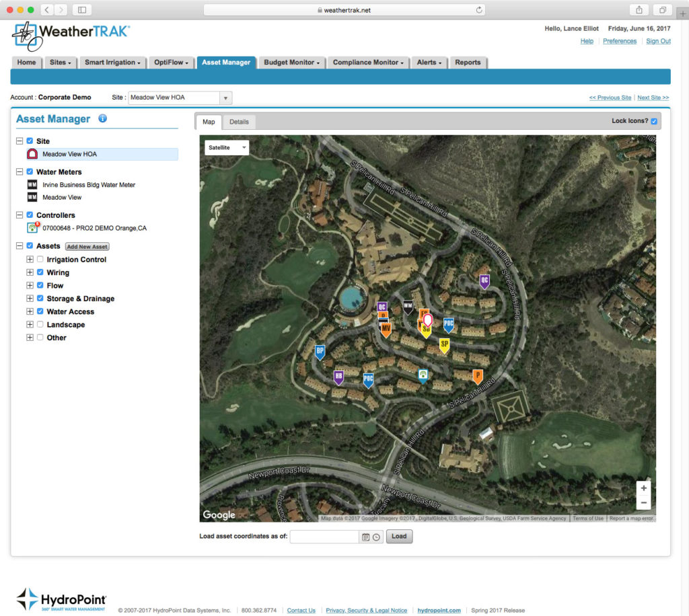Expand the Landscape assets tree node
Screen dimensions: 689x616
tap(30, 324)
